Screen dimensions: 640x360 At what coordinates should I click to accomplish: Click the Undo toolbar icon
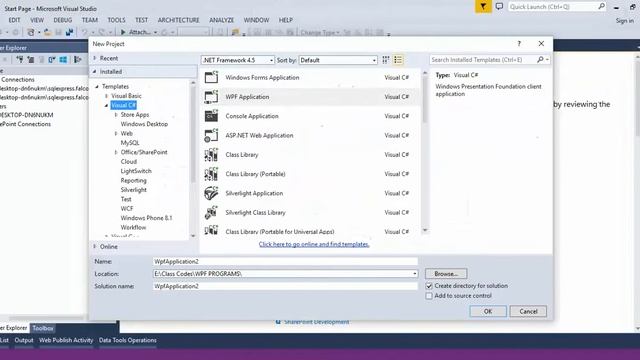tap(84, 32)
